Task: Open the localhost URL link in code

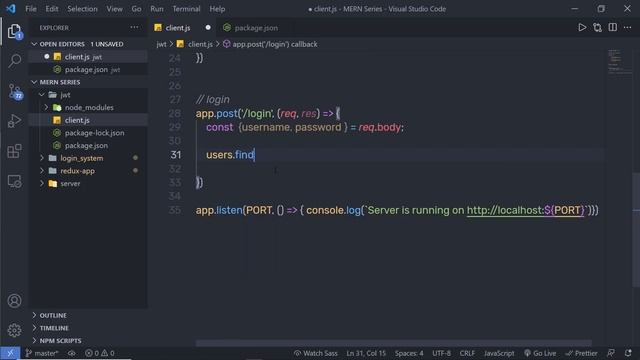Action: [x=526, y=210]
